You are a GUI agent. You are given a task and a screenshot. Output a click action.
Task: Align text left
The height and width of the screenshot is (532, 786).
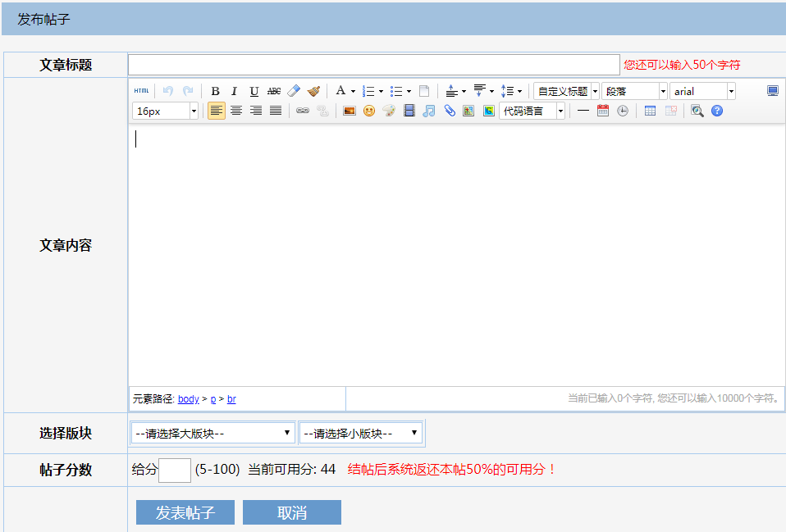[x=217, y=111]
